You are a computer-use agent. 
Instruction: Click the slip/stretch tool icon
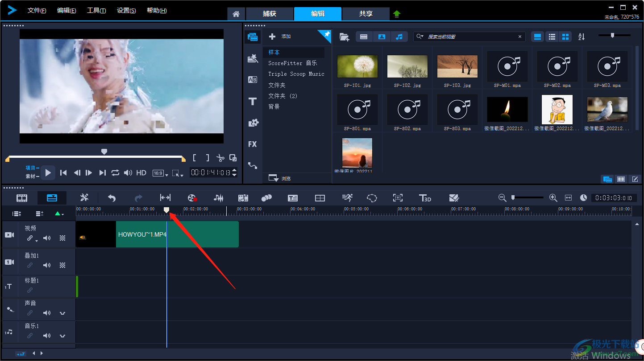[165, 198]
